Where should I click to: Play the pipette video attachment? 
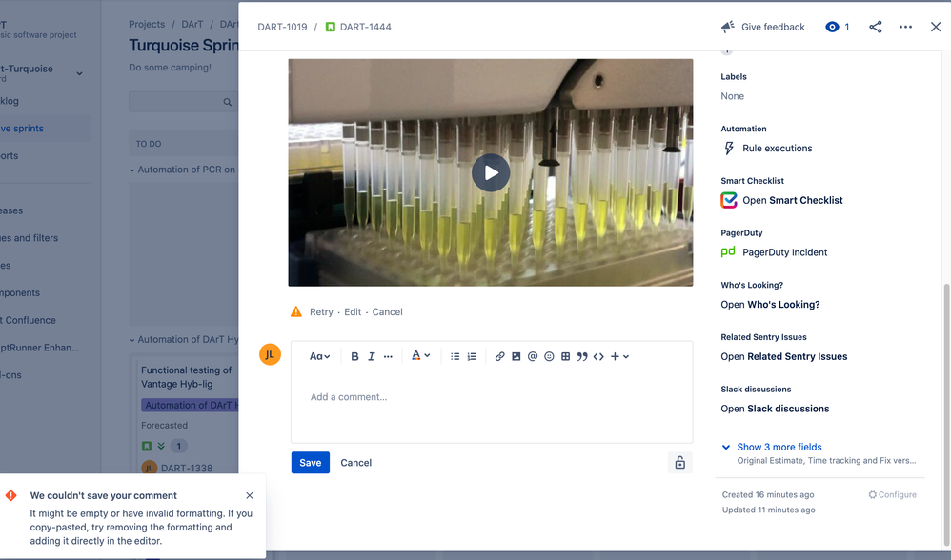tap(491, 172)
